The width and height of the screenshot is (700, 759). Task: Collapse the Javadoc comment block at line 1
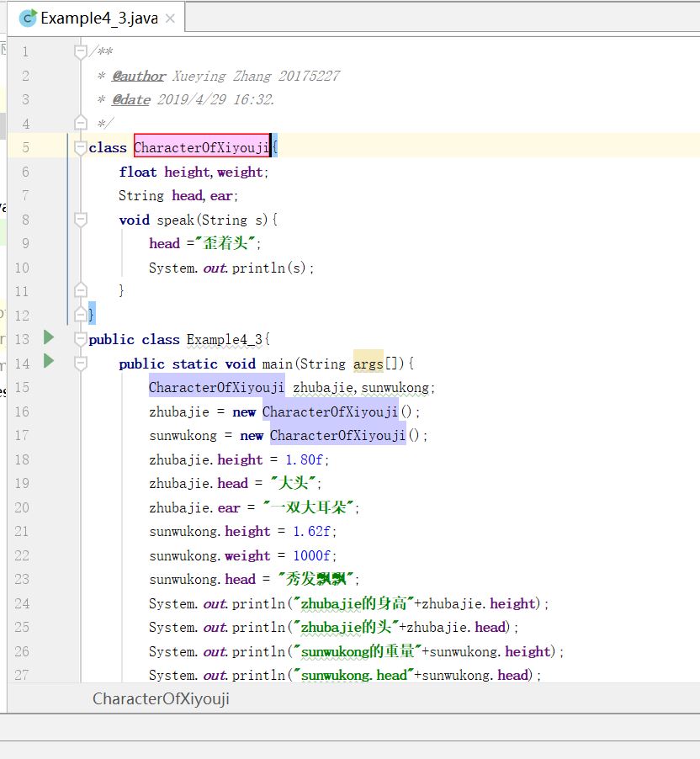81,51
